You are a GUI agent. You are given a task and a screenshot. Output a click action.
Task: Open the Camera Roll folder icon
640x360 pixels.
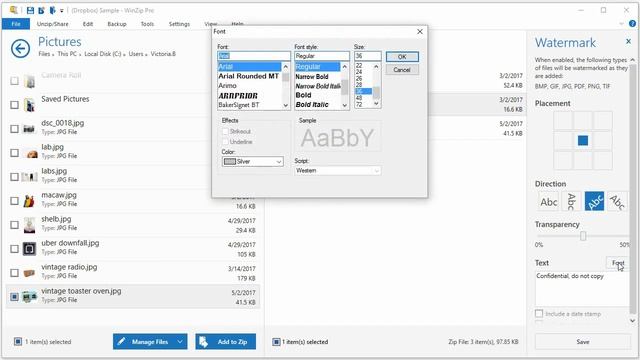[x=29, y=81]
